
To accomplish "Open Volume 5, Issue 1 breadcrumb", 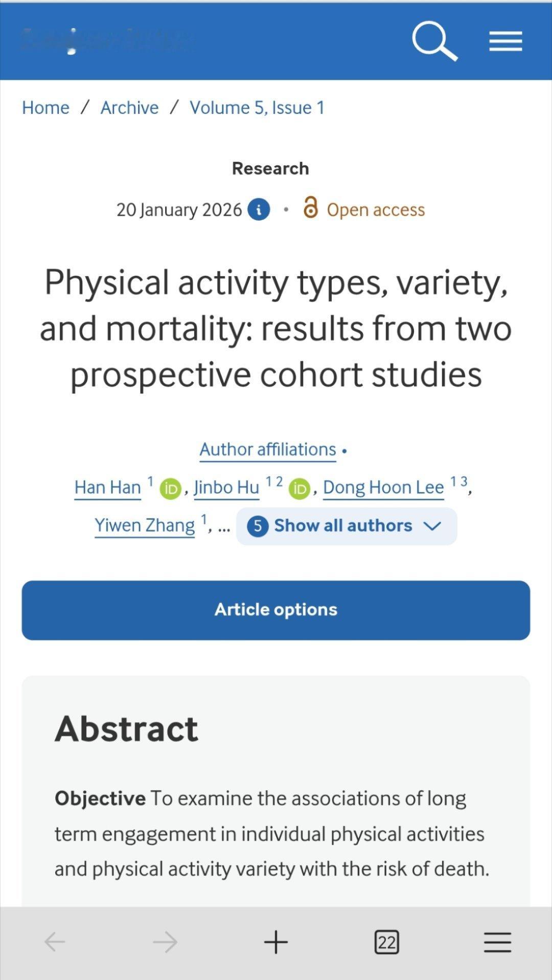I will coord(257,108).
